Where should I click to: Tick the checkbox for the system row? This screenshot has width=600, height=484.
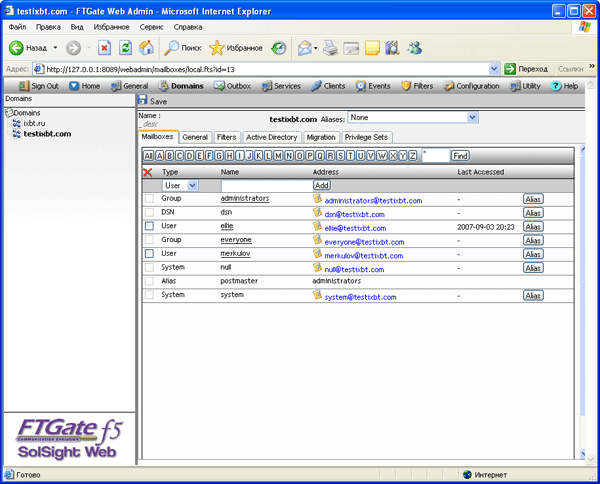[149, 295]
